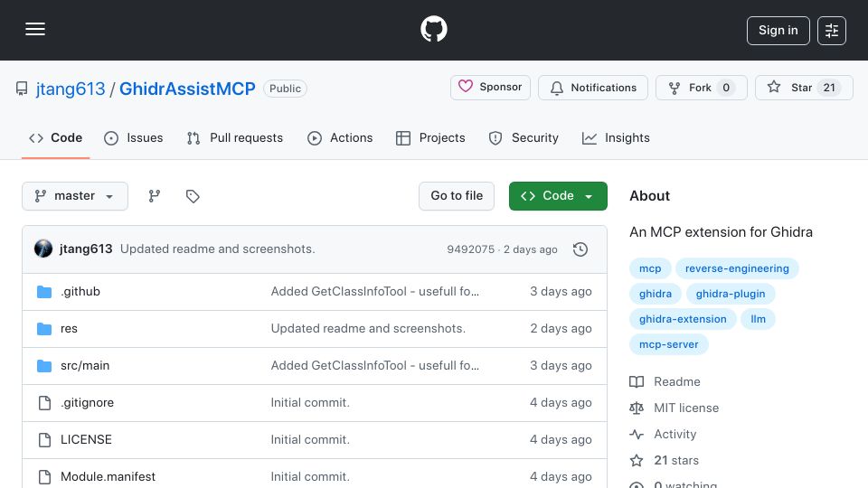Select the llm topic tag

coord(758,319)
